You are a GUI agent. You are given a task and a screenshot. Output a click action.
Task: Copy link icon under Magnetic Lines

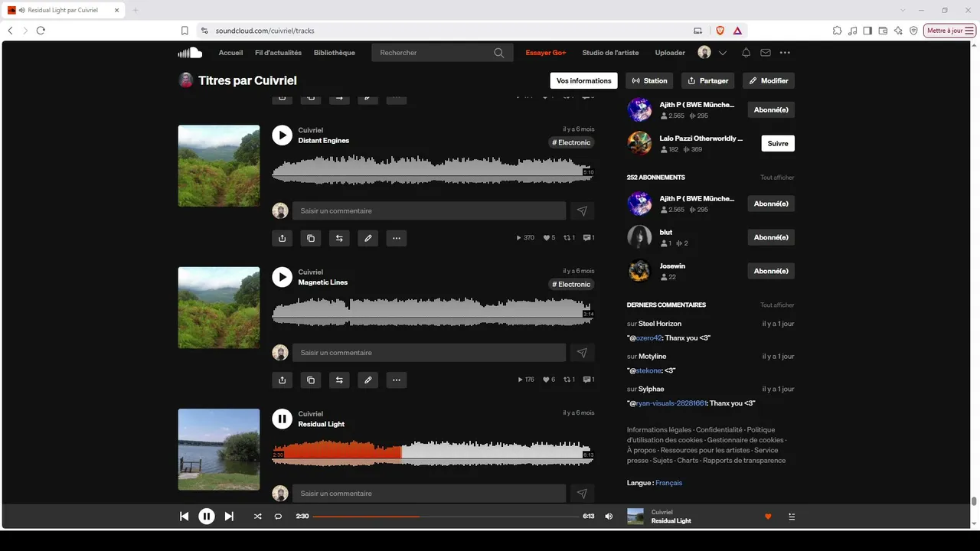[x=311, y=380]
